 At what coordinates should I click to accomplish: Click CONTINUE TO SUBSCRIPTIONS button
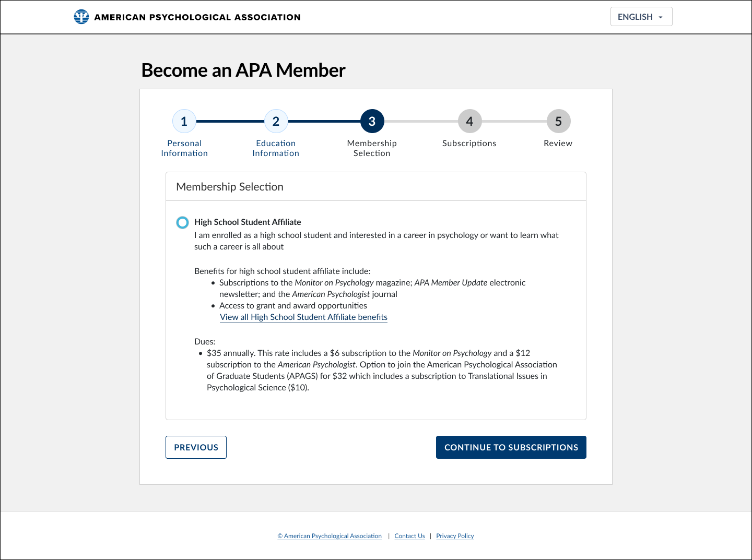tap(511, 447)
